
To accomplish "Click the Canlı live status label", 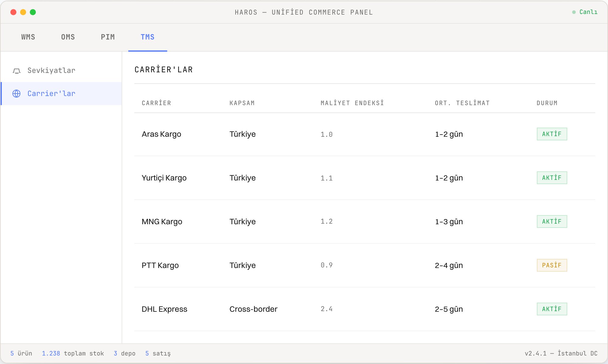I will [588, 12].
